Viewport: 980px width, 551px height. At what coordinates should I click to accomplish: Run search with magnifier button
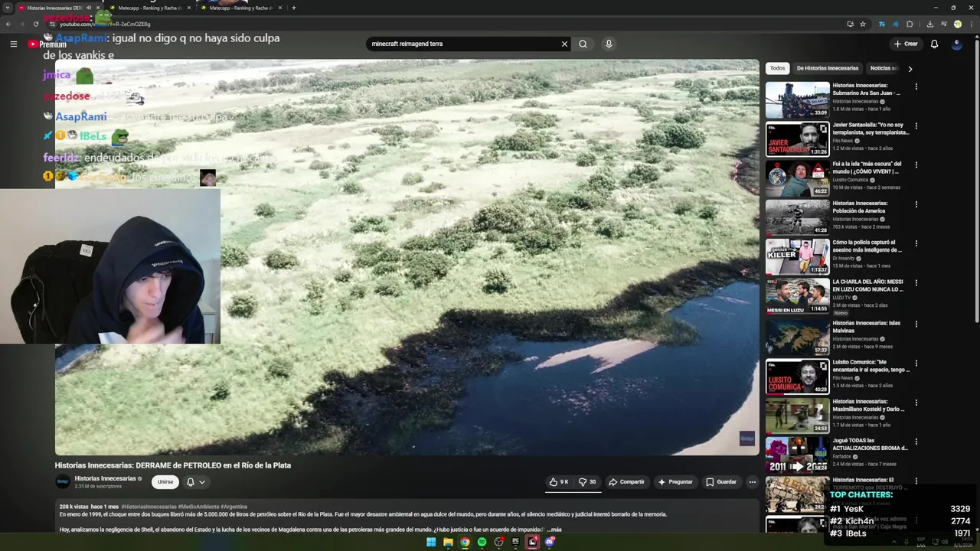tap(583, 44)
